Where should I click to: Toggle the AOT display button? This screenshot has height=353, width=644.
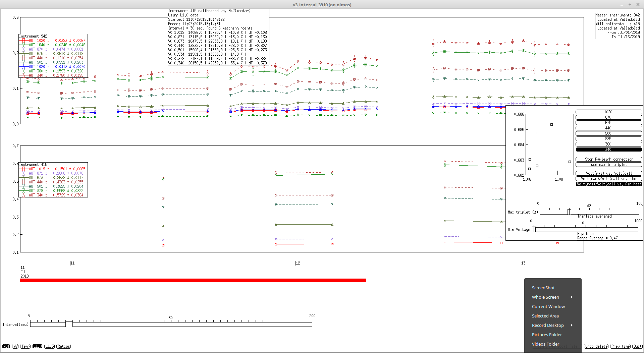6,346
